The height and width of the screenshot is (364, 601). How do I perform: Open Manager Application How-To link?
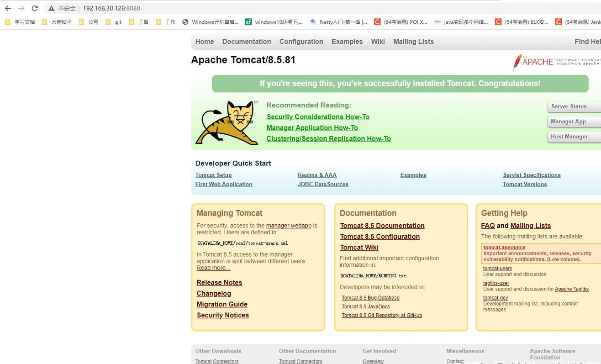pyautogui.click(x=312, y=128)
